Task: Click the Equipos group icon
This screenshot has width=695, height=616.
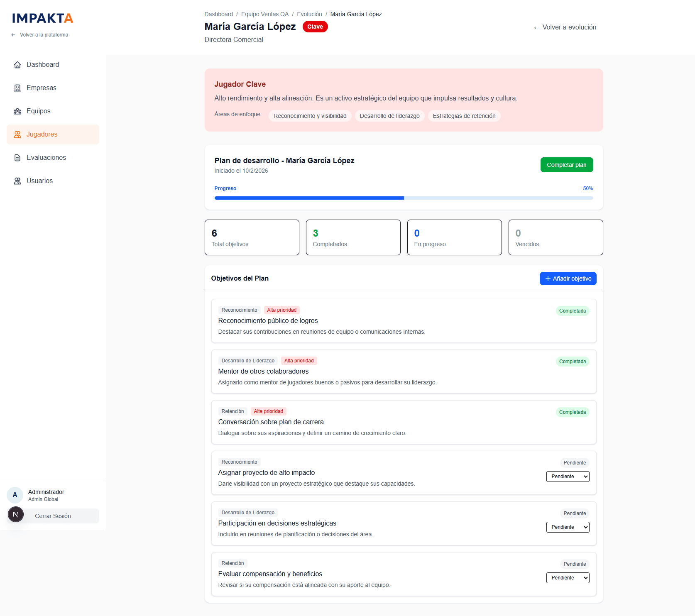Action: [17, 111]
